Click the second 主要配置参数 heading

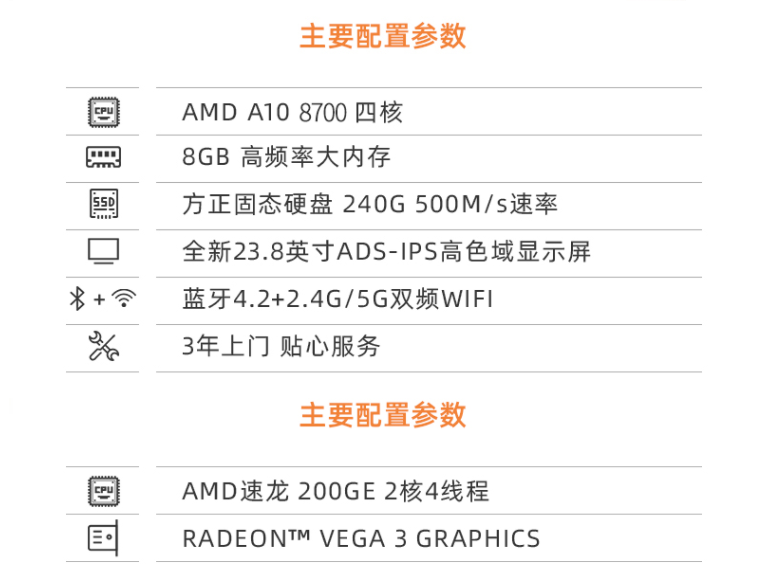pos(383,415)
